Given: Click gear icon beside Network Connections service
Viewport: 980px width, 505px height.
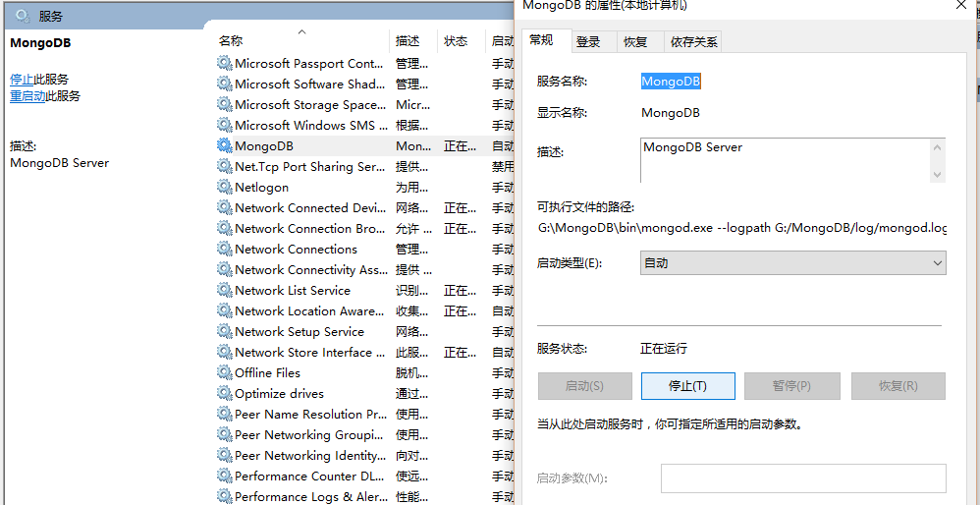Looking at the screenshot, I should (224, 249).
